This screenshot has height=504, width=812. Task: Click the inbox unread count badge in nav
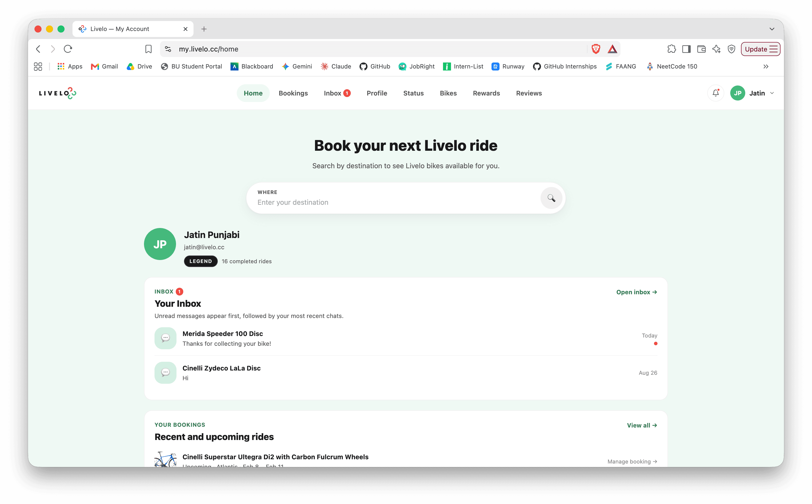[347, 93]
